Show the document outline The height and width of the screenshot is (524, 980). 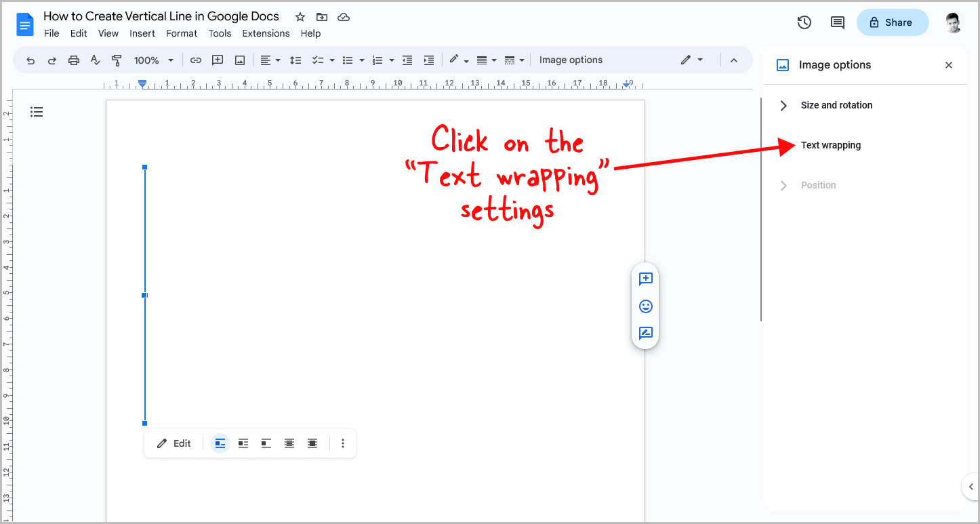point(37,111)
